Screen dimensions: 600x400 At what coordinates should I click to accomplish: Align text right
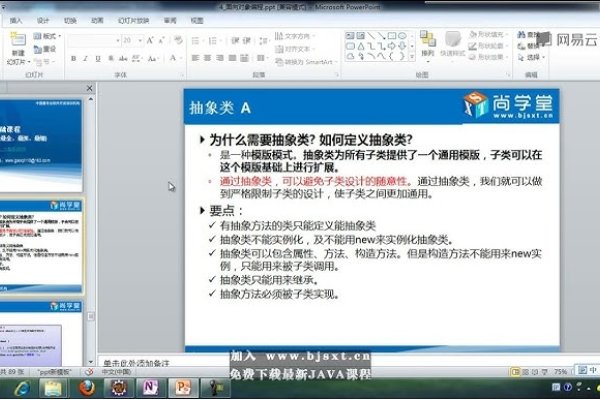tap(220, 58)
